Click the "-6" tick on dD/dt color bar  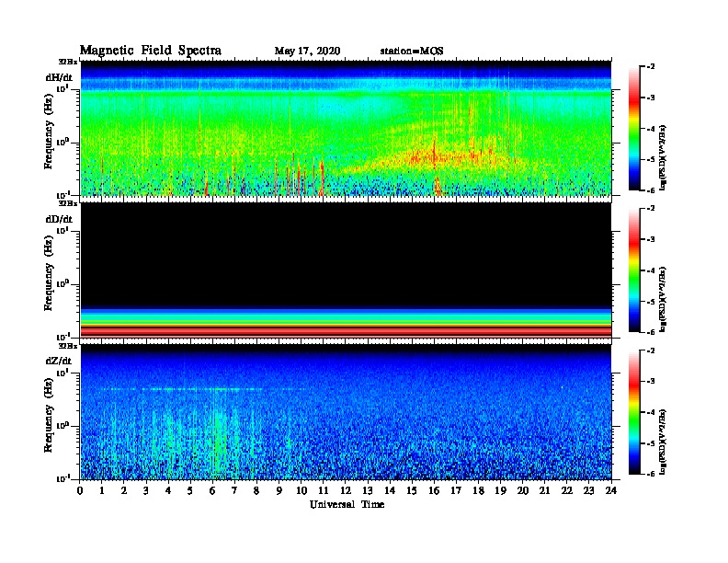(x=651, y=332)
